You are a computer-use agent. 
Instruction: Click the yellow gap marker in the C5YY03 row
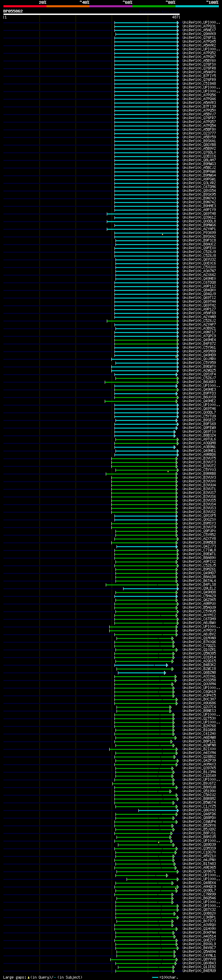tap(168, 471)
